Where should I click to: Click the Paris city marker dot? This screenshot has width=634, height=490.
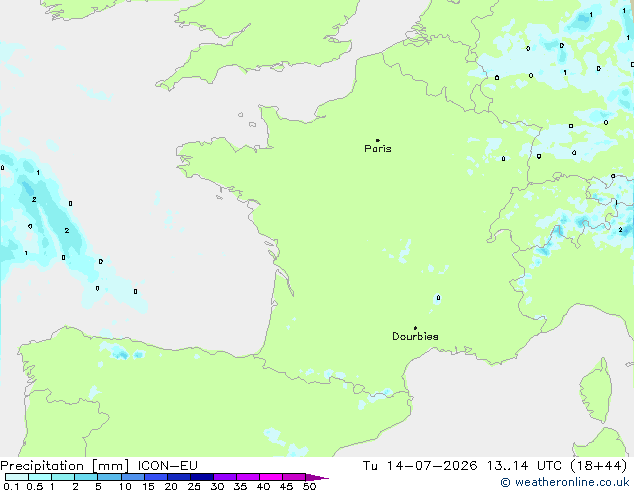coord(378,140)
